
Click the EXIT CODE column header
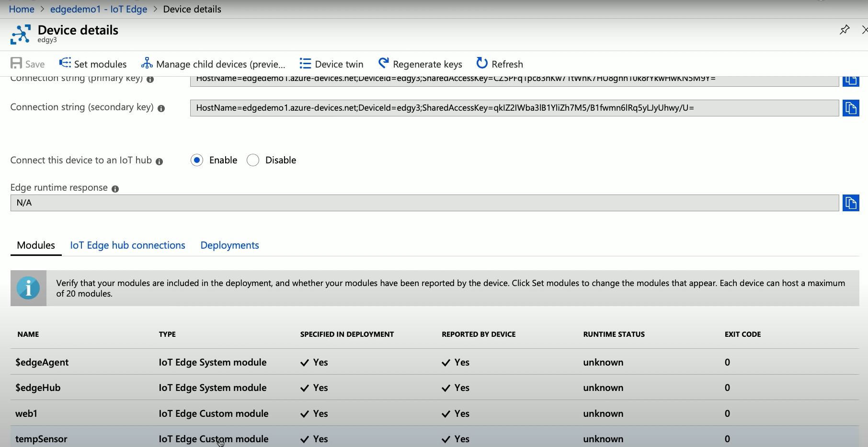tap(742, 334)
